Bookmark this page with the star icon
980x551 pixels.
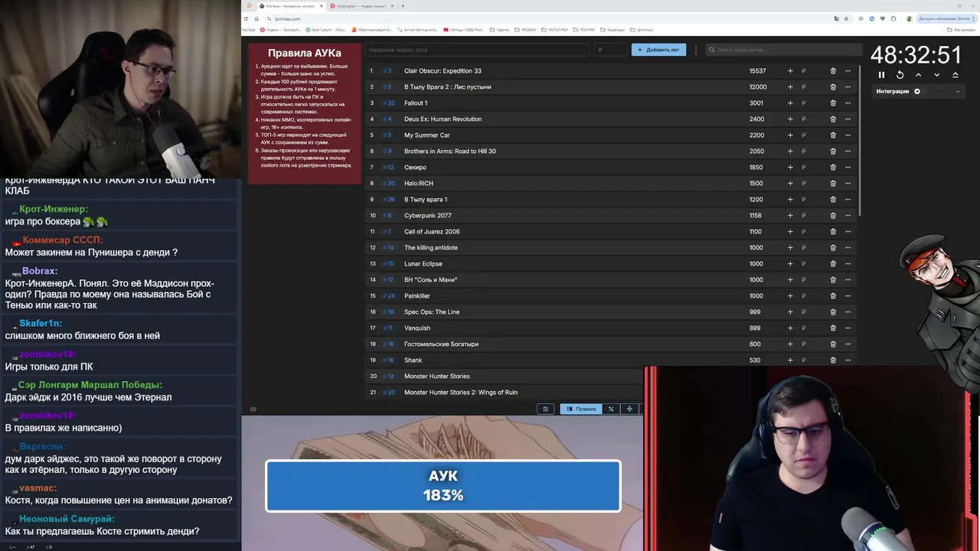[x=848, y=18]
